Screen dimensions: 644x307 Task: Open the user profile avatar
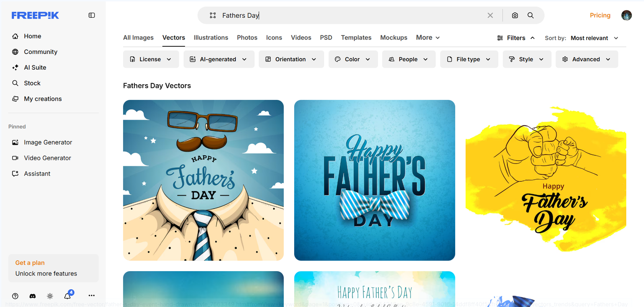[x=626, y=15]
